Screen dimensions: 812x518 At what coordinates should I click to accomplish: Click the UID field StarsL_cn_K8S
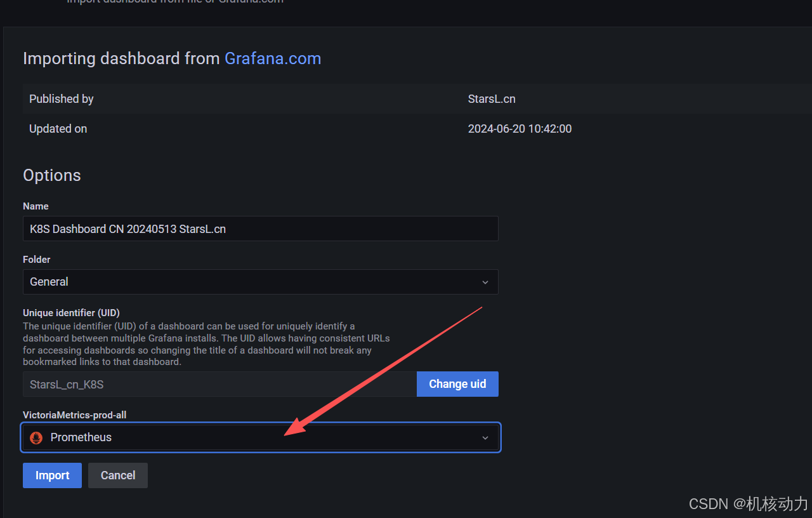click(x=219, y=384)
